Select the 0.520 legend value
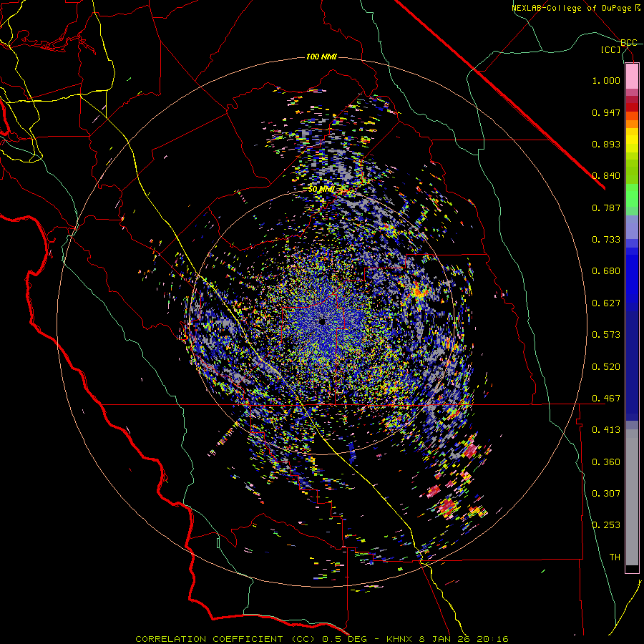This screenshot has height=644, width=644. 606,367
